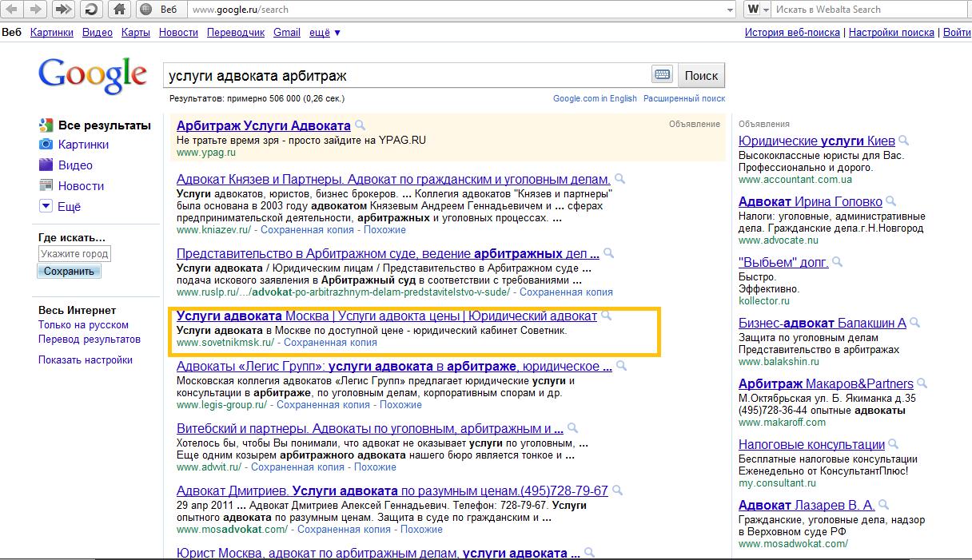
Task: Click the fast-forward navigation button
Action: click(x=63, y=10)
